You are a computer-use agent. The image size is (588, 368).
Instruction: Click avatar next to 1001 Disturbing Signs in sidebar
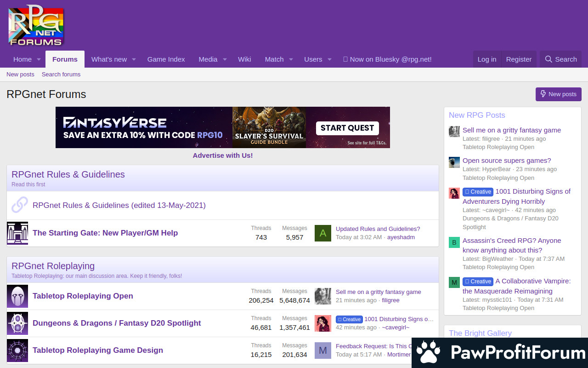point(454,193)
